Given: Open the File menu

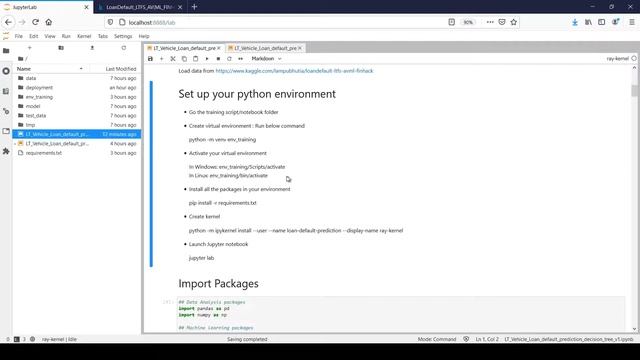Looking at the screenshot, I should [19, 36].
